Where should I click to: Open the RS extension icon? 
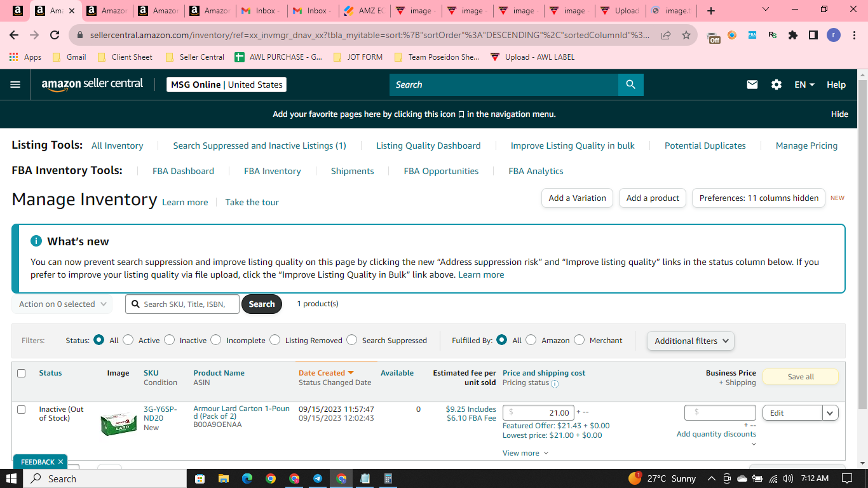pos(773,35)
